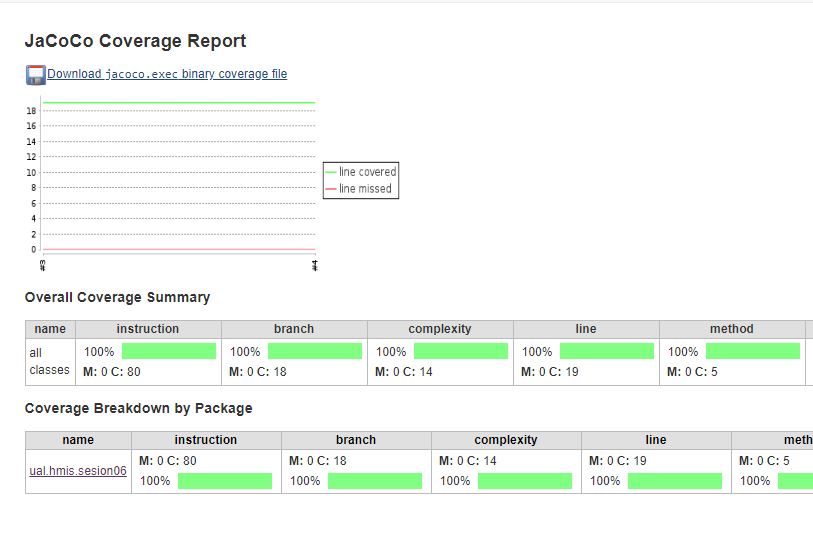The image size is (813, 542).
Task: Click package line coverage green bar
Action: (x=675, y=481)
